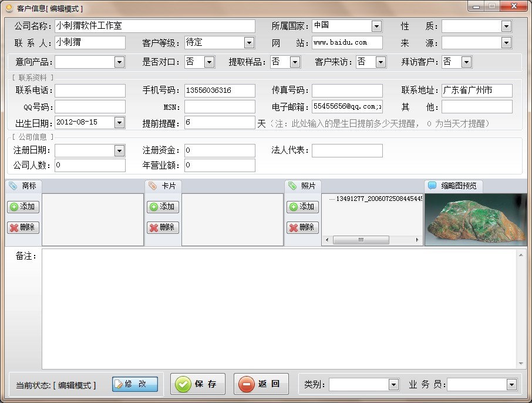Open the 性质 dropdown
The width and height of the screenshot is (532, 403).
(x=506, y=26)
